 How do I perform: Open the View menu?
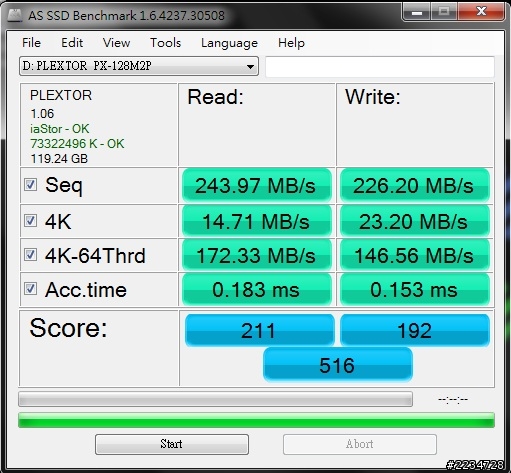(x=116, y=43)
